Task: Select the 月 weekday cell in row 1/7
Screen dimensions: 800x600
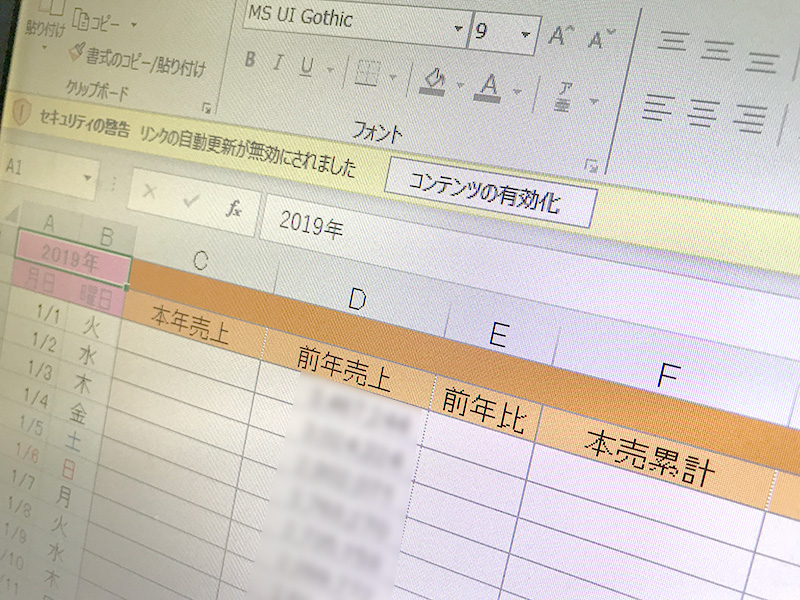Action: (64, 496)
